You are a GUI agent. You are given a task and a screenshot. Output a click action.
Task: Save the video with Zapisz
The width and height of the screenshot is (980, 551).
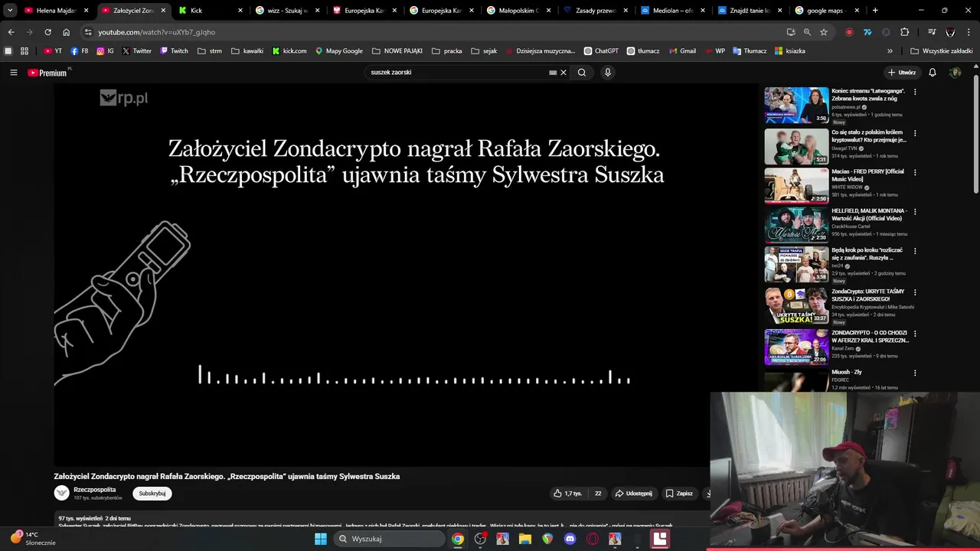coord(679,494)
